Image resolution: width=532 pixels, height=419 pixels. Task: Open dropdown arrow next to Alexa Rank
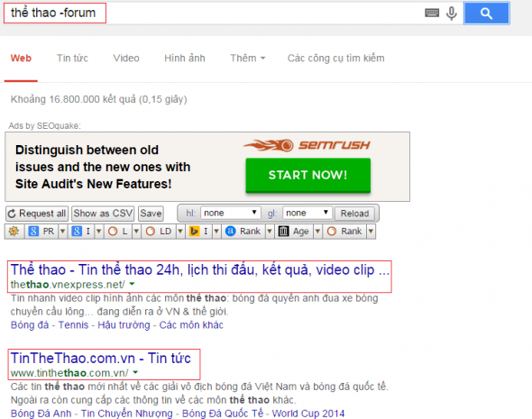[x=270, y=232]
